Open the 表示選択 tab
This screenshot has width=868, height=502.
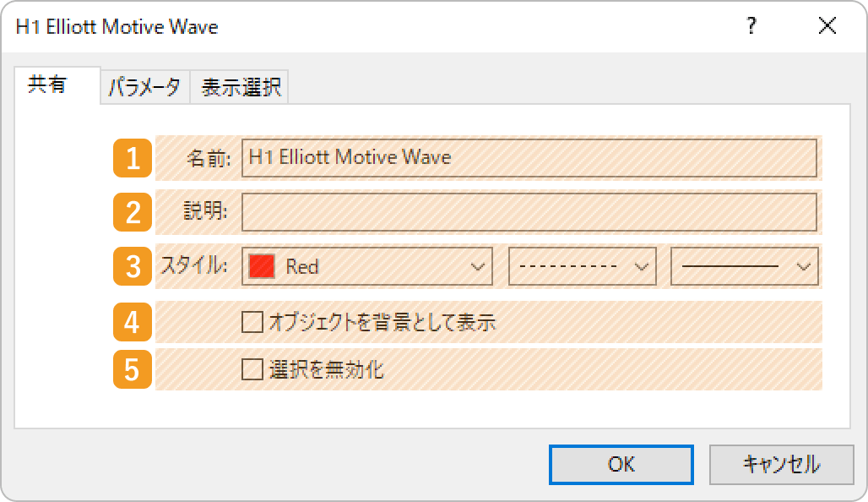pyautogui.click(x=241, y=87)
